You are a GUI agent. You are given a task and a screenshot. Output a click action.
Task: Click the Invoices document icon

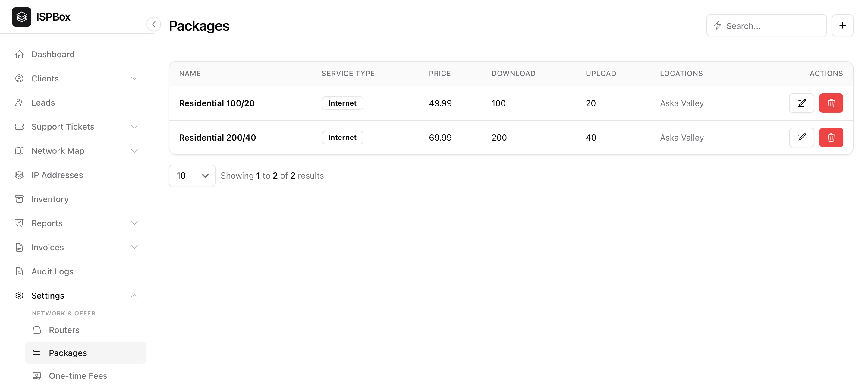click(19, 247)
